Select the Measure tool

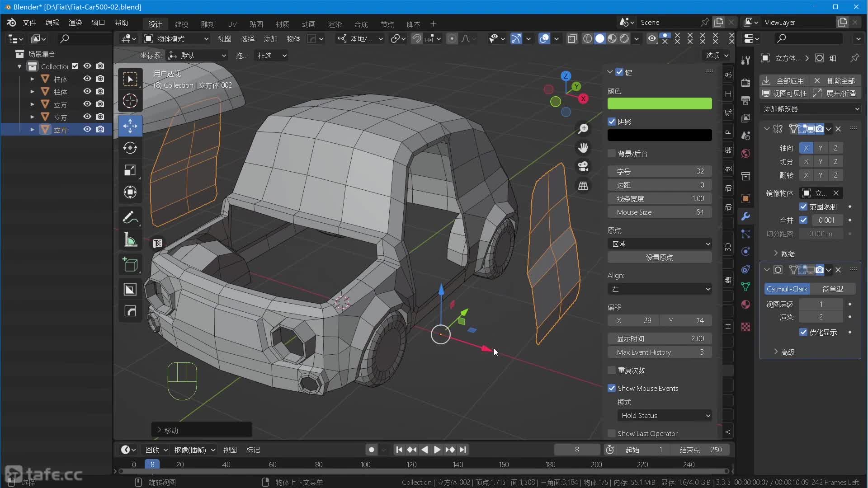point(130,239)
